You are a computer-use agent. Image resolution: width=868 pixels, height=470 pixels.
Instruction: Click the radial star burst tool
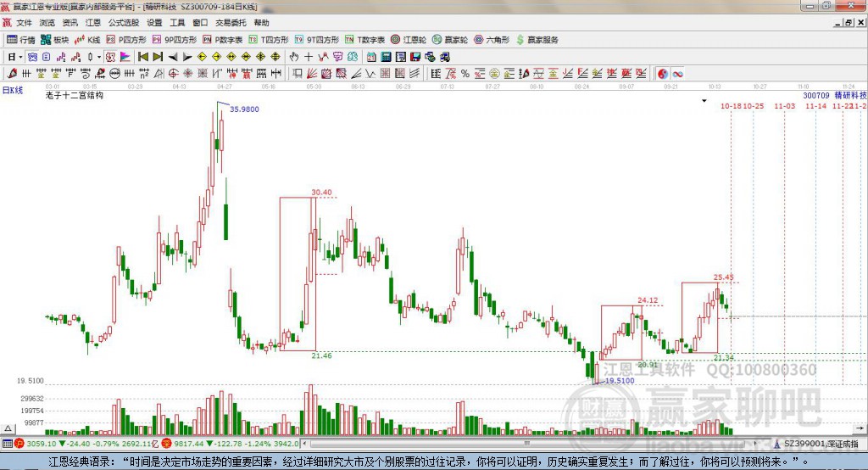pos(187,74)
